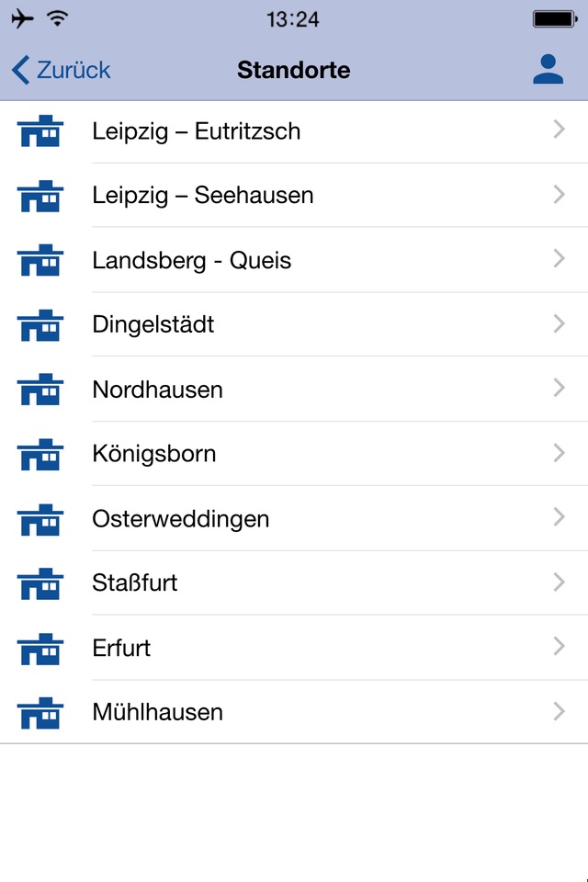Screen dimensions: 588x882
Task: Tap the chevron on Dingelstädt row
Action: point(559,323)
